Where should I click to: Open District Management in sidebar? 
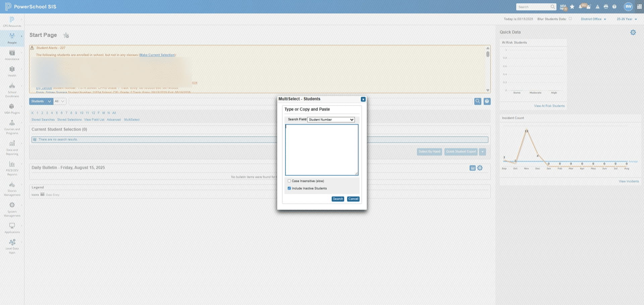(x=12, y=189)
